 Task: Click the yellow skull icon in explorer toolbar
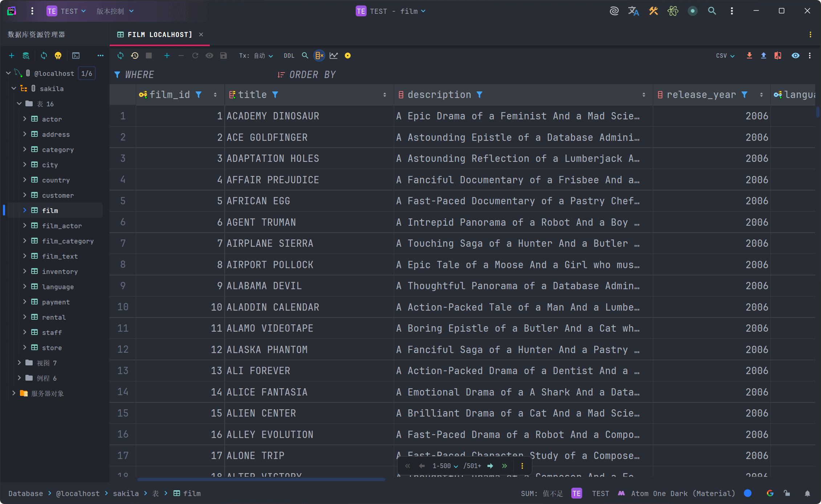coord(58,56)
